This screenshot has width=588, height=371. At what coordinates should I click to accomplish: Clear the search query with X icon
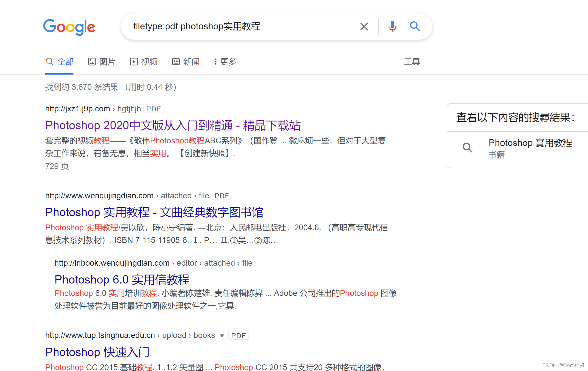[x=364, y=26]
